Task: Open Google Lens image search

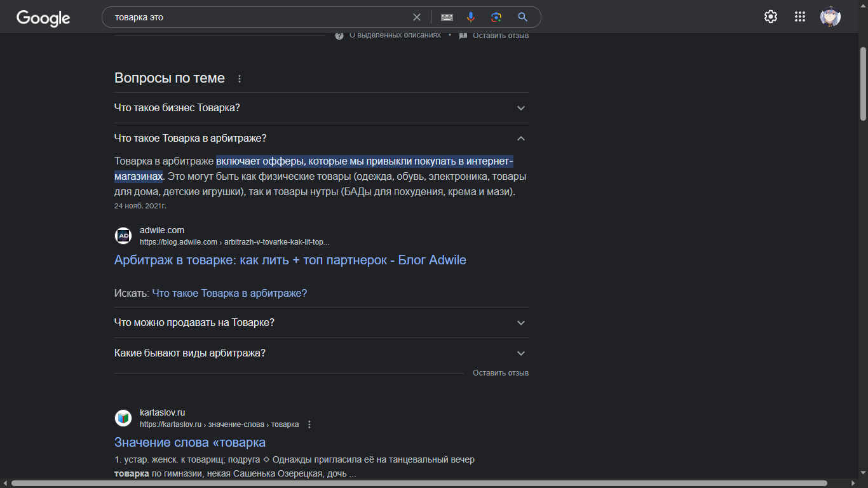Action: click(x=496, y=17)
